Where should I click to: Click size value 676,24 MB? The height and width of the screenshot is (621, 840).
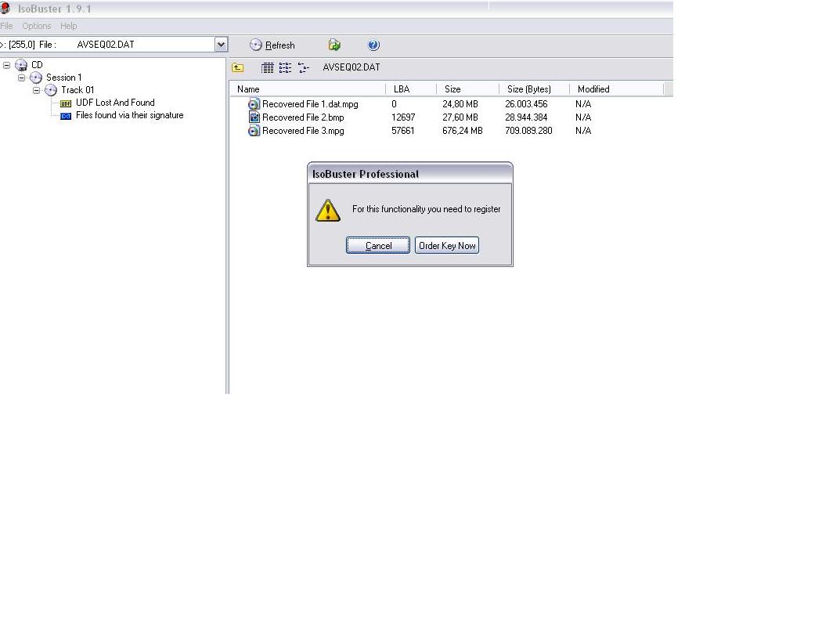pyautogui.click(x=463, y=131)
